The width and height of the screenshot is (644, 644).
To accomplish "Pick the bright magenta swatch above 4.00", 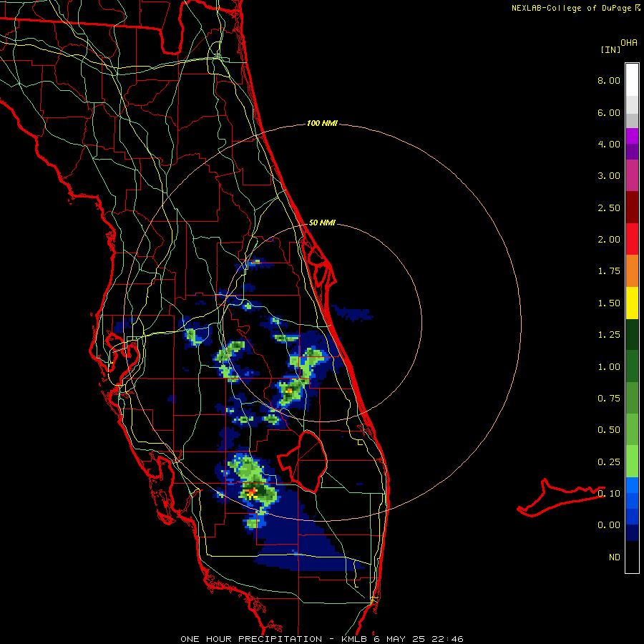I will (x=632, y=136).
